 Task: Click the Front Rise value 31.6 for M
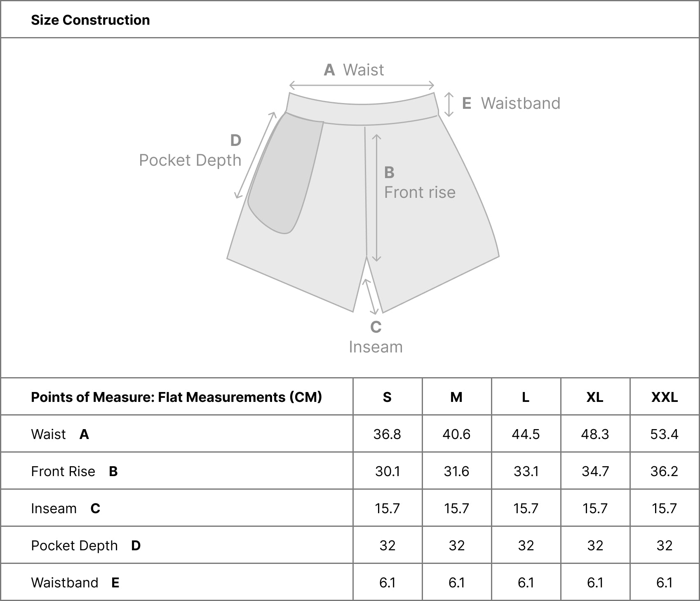[x=456, y=471]
